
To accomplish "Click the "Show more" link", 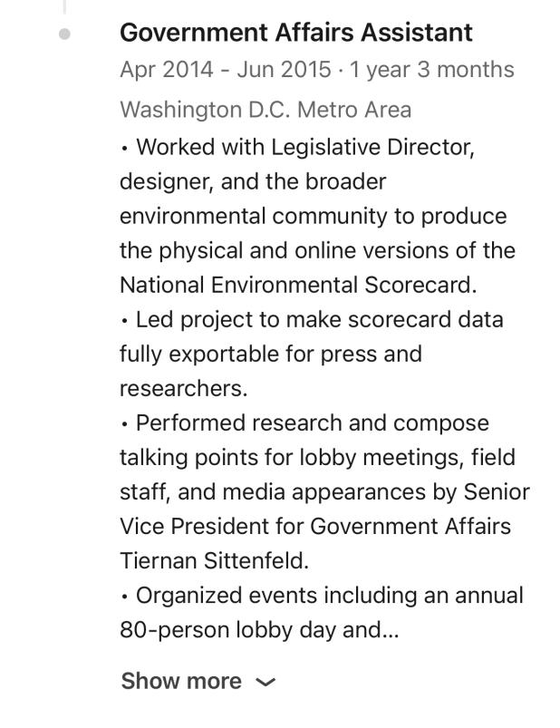I will click(x=181, y=681).
